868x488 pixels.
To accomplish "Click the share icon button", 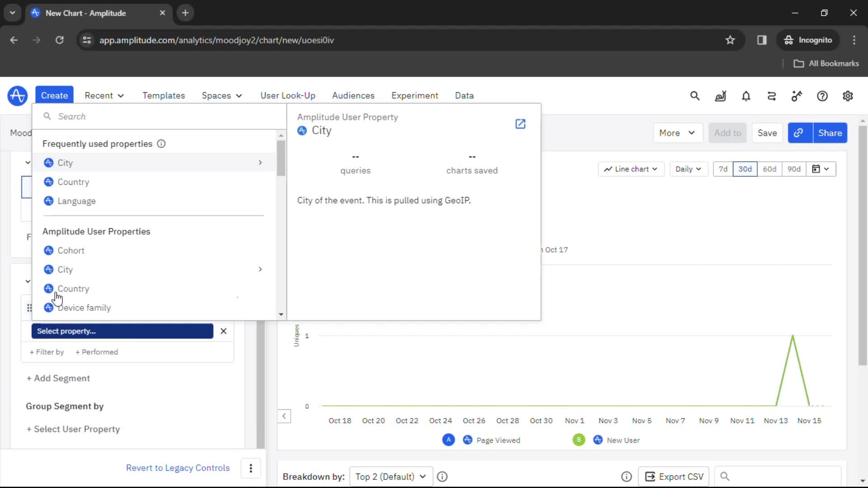I will tap(797, 132).
